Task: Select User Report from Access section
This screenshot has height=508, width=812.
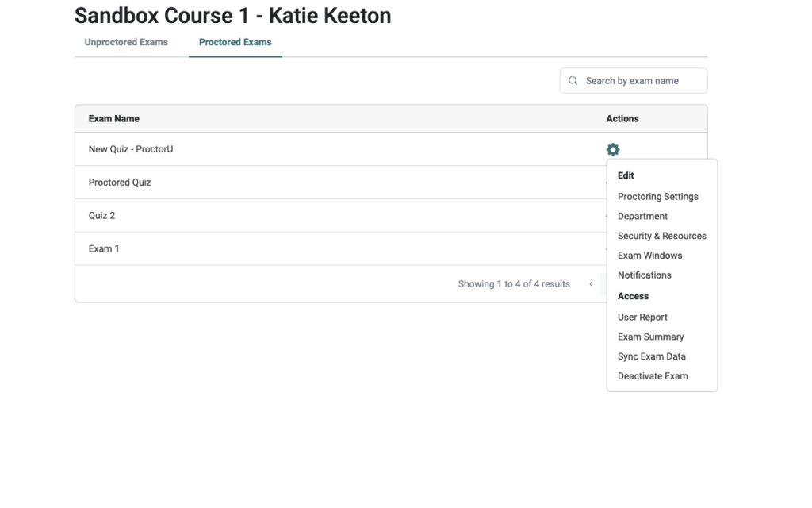Action: pyautogui.click(x=642, y=317)
